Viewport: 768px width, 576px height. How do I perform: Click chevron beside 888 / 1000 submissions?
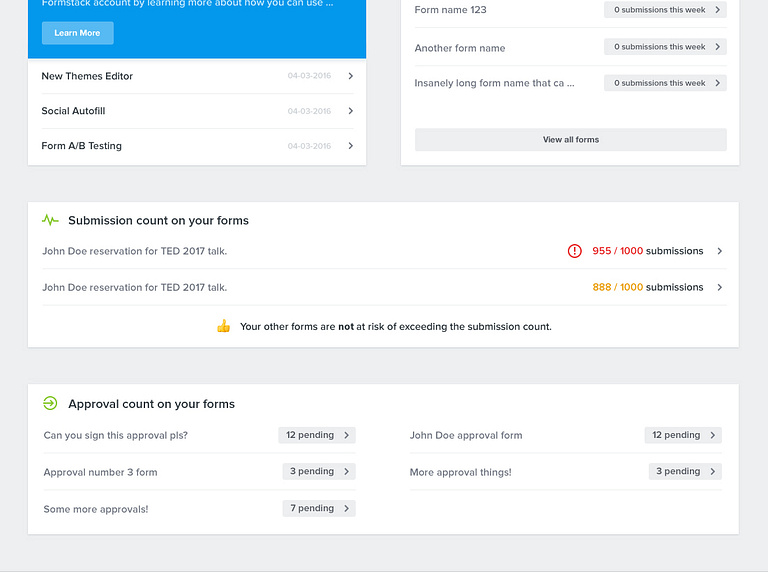point(720,287)
